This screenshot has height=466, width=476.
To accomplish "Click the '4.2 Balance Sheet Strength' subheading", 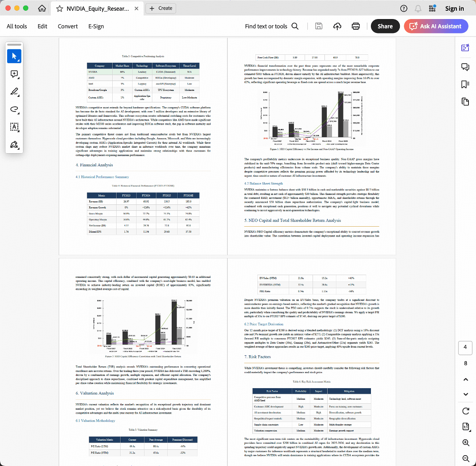I will [263, 183].
